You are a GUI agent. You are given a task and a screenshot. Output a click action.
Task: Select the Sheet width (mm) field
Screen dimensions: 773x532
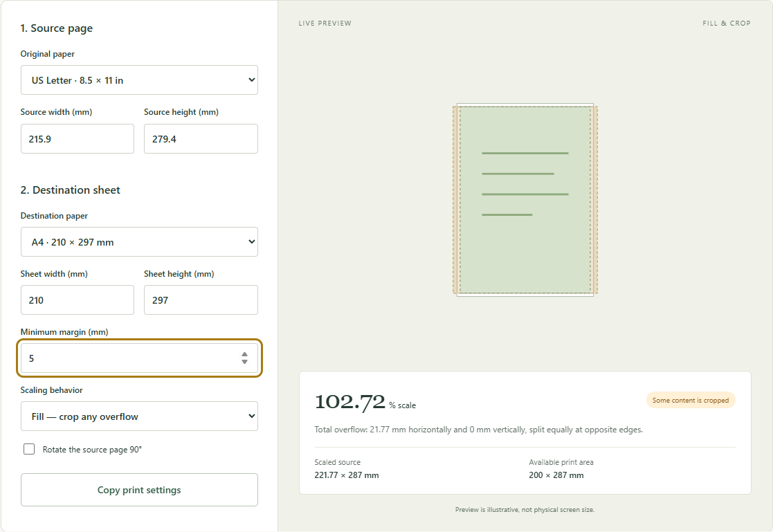(78, 300)
